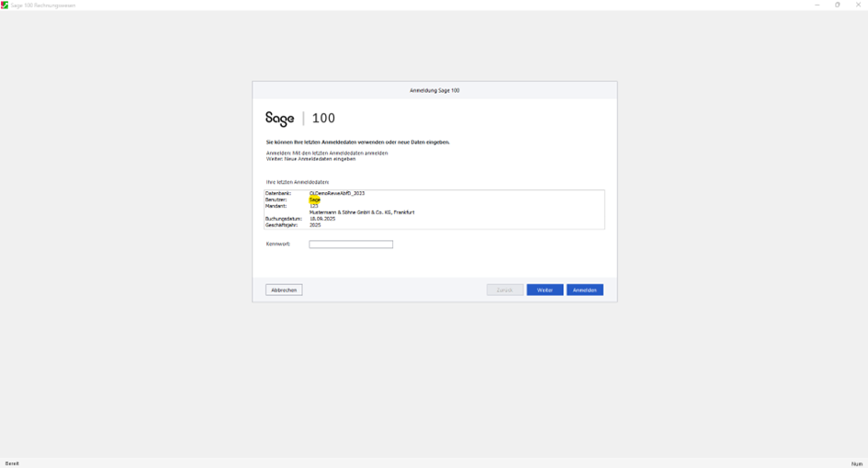This screenshot has width=868, height=468.
Task: Click the Sage logo in login dialog
Action: click(279, 119)
